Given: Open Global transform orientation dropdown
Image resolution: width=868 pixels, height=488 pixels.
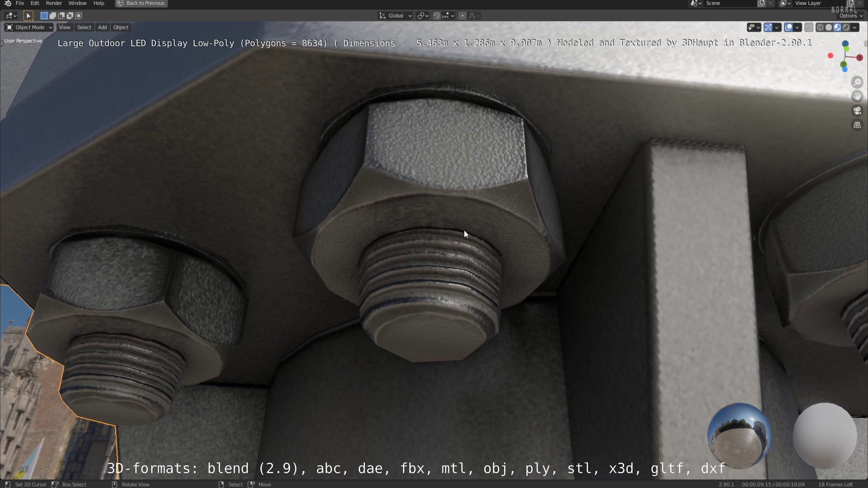Looking at the screenshot, I should (395, 16).
